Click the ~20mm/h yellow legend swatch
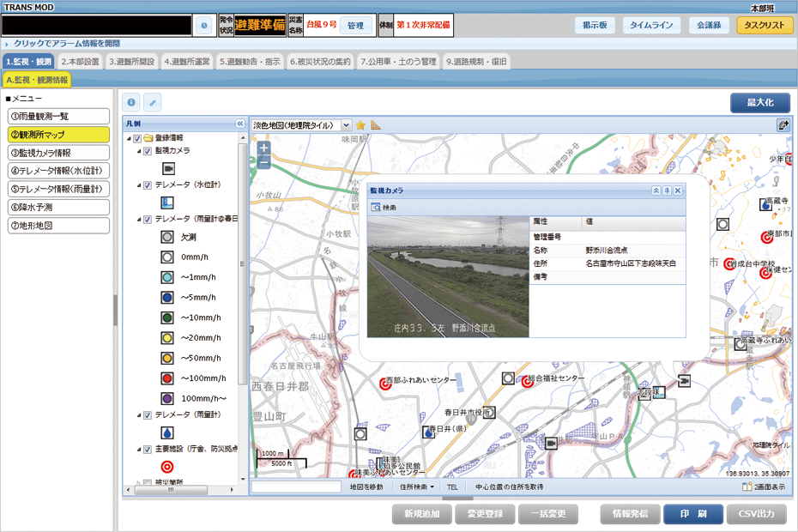 tap(167, 337)
